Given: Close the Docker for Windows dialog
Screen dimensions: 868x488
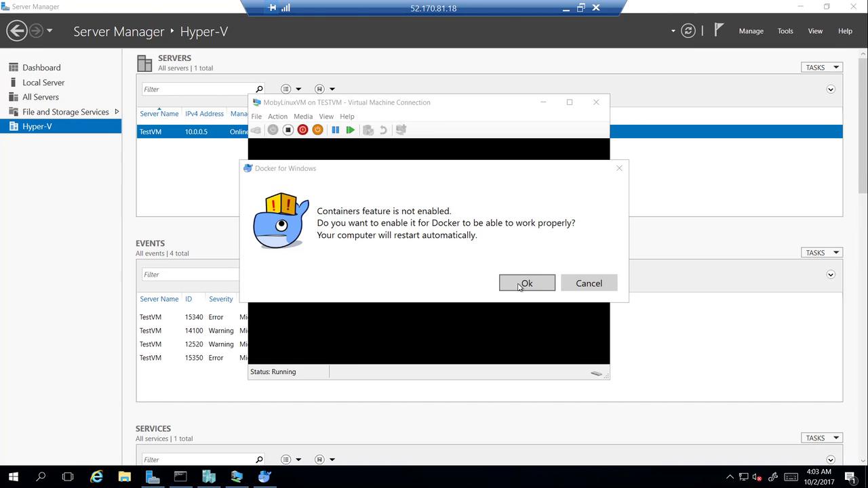Looking at the screenshot, I should pos(619,168).
